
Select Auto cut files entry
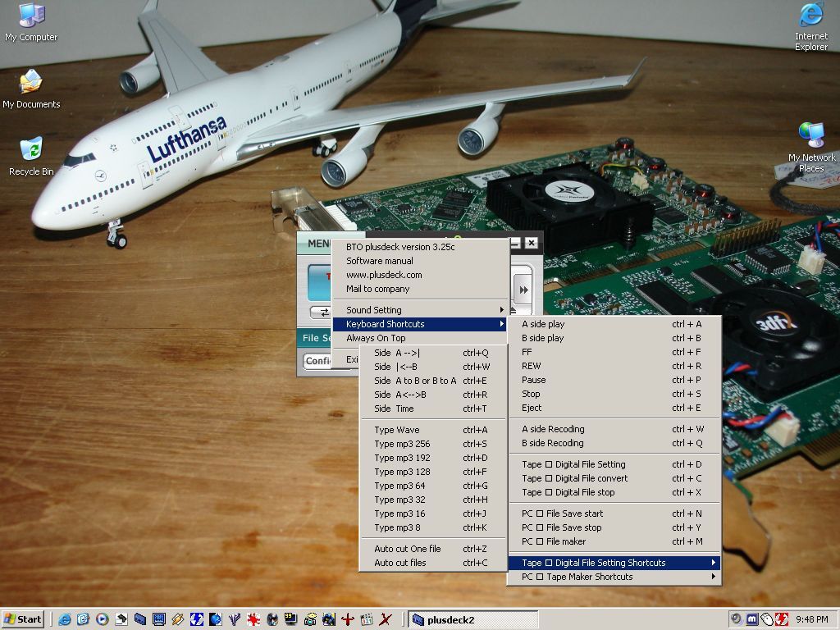(x=432, y=563)
